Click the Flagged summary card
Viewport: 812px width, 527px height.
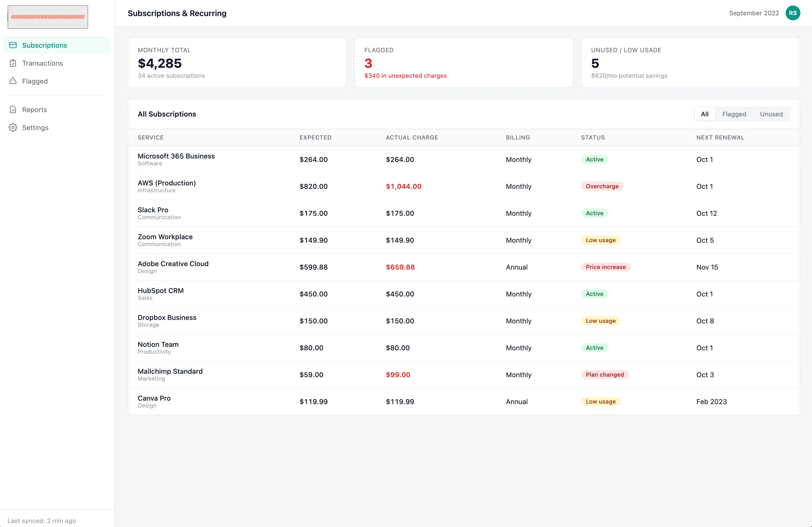(x=464, y=63)
